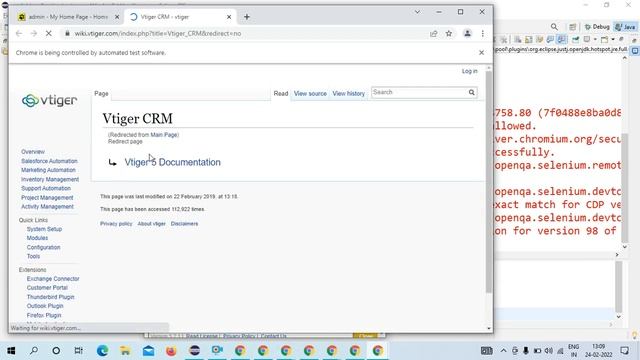
Task: Click Eclipse search magnifier icon
Action: [x=554, y=27]
